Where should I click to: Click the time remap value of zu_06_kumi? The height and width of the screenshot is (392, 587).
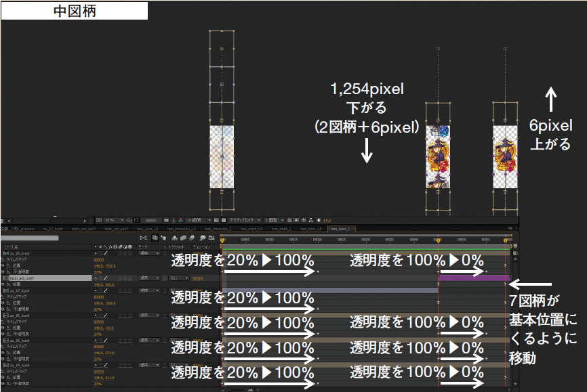[x=99, y=322]
